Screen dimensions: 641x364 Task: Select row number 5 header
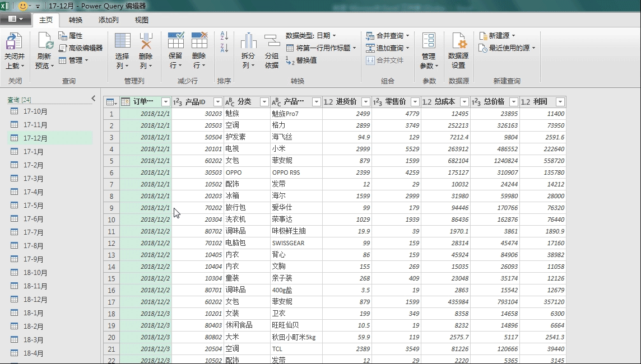pyautogui.click(x=112, y=161)
